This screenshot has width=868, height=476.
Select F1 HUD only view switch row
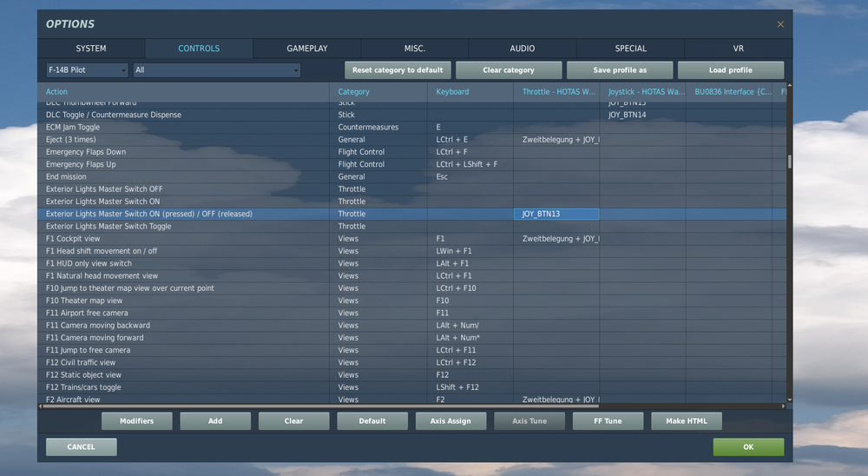click(x=411, y=263)
